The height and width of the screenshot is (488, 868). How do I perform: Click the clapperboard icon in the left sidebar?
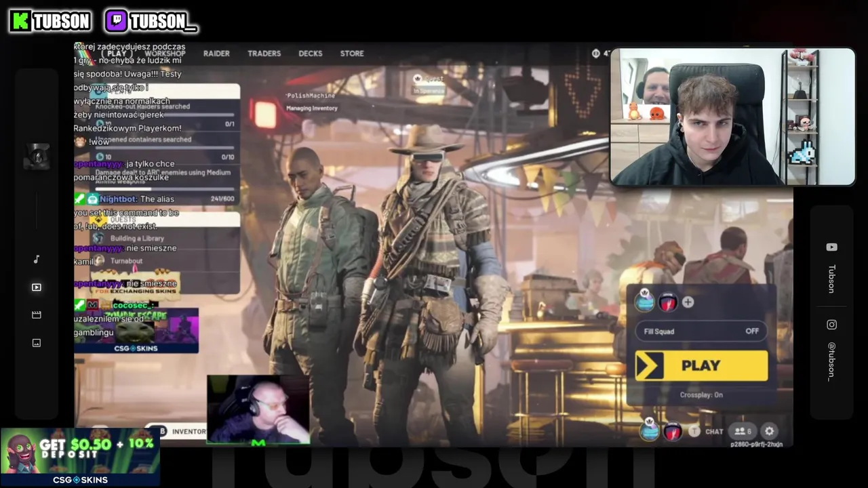click(37, 315)
